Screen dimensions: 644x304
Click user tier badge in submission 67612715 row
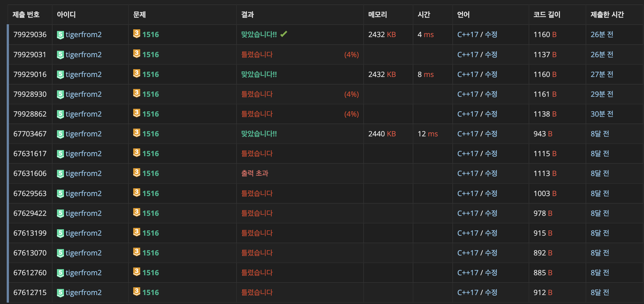[x=60, y=293]
